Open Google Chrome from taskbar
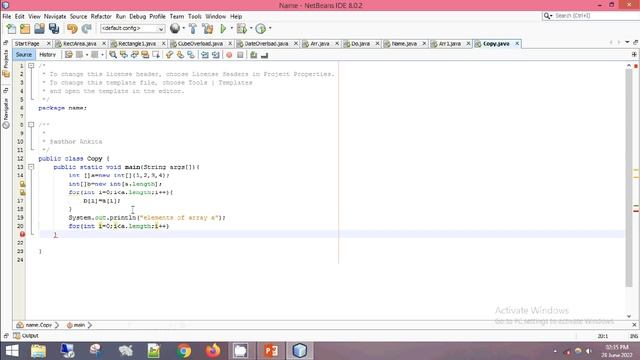Image resolution: width=640 pixels, height=360 pixels. point(184,351)
